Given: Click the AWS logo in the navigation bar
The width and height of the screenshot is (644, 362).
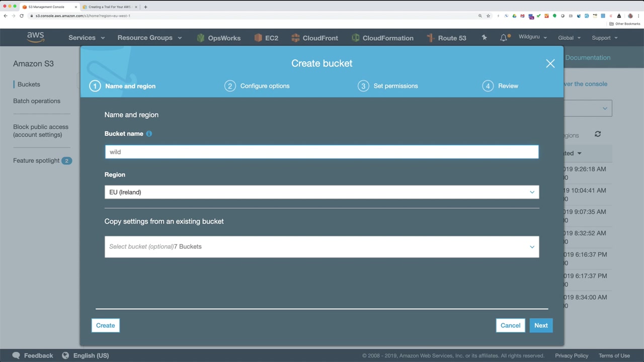Looking at the screenshot, I should tap(36, 38).
